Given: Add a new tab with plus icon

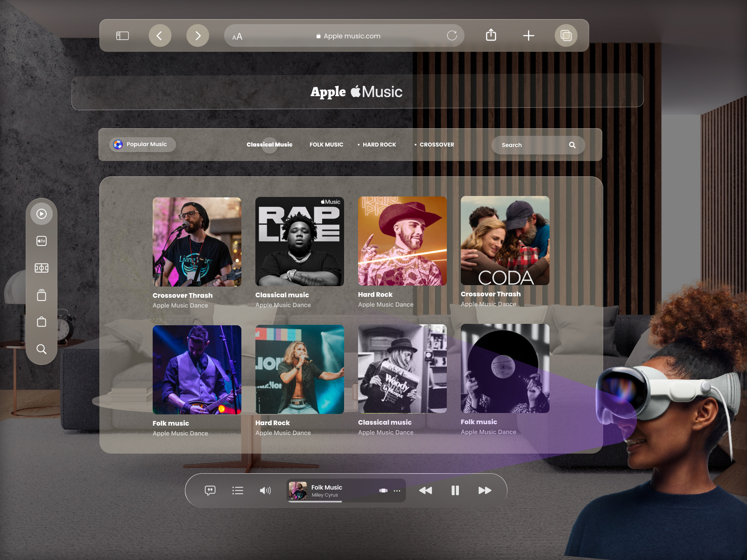Looking at the screenshot, I should (x=529, y=35).
